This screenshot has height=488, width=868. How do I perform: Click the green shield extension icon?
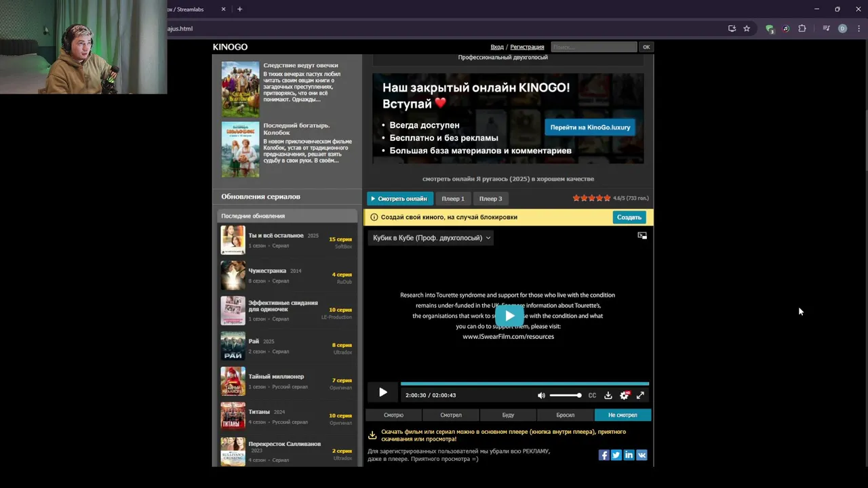click(x=770, y=28)
